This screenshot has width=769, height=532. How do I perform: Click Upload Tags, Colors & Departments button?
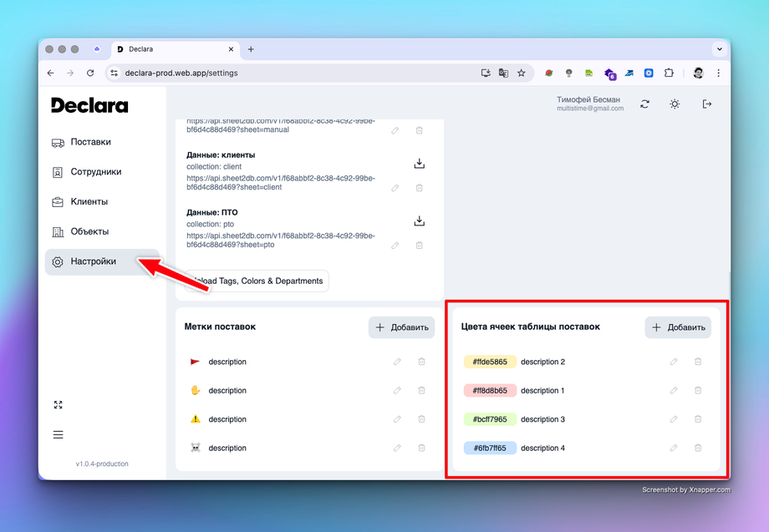(257, 281)
